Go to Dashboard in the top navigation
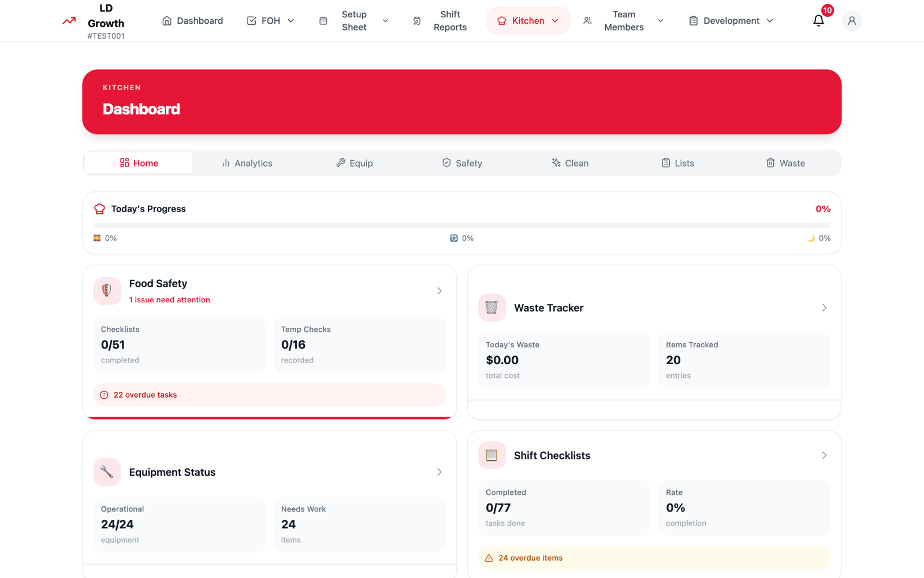The height and width of the screenshot is (578, 924). pos(192,21)
